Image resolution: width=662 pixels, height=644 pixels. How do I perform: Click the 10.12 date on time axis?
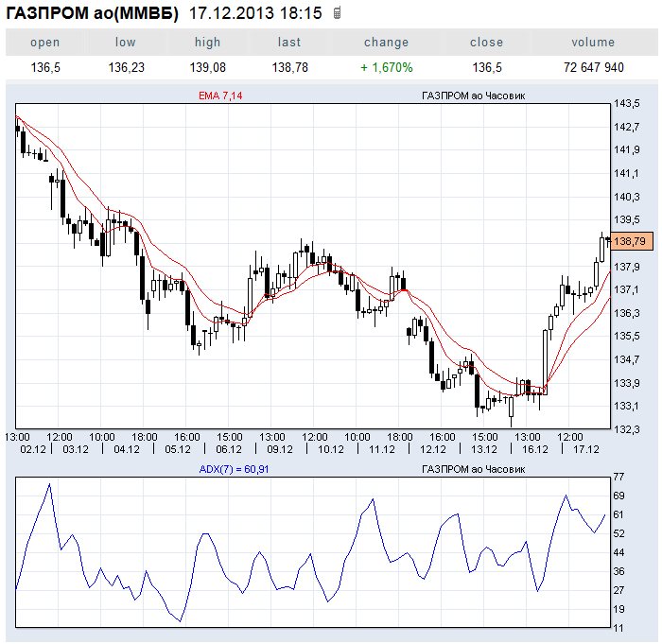point(330,449)
